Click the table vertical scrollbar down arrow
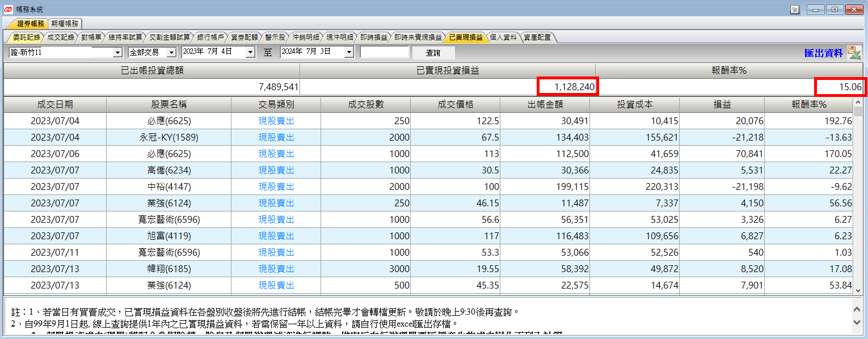 (858, 290)
